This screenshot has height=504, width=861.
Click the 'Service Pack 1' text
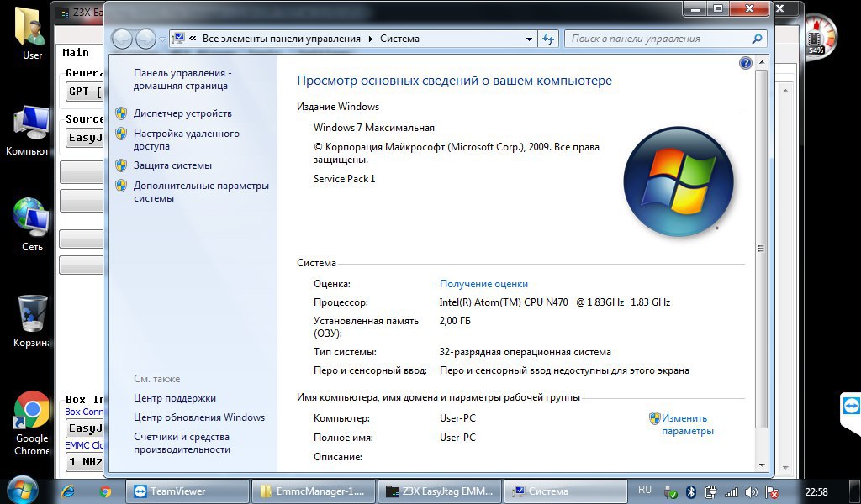click(344, 179)
